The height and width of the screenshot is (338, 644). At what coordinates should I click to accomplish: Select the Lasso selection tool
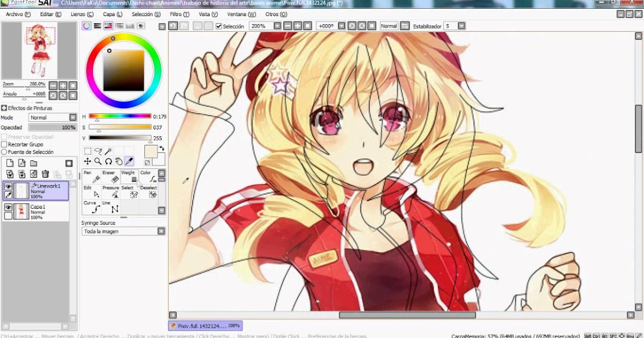click(x=98, y=151)
